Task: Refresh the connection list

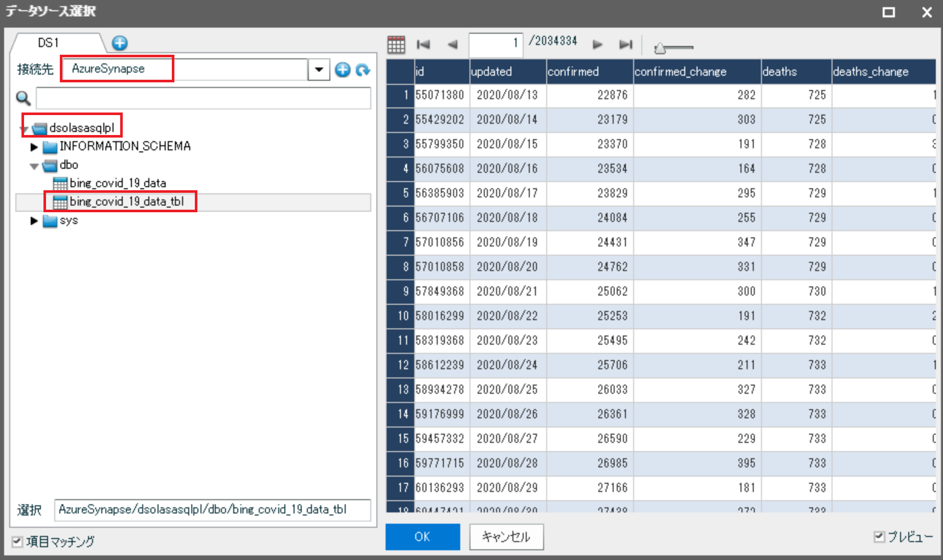Action: [363, 70]
